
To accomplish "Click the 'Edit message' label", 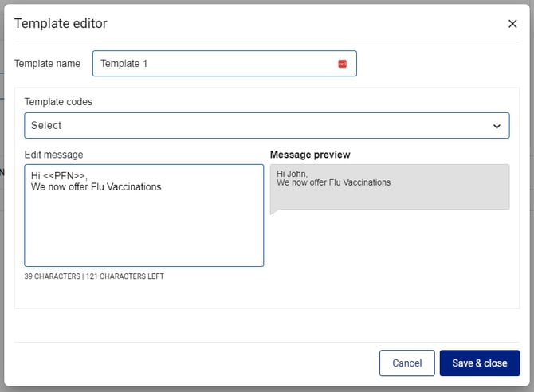I will click(54, 155).
